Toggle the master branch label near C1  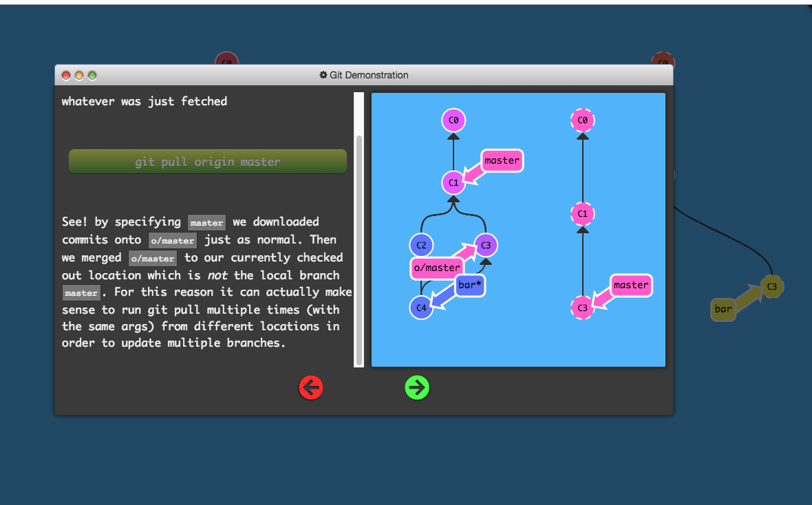click(502, 160)
